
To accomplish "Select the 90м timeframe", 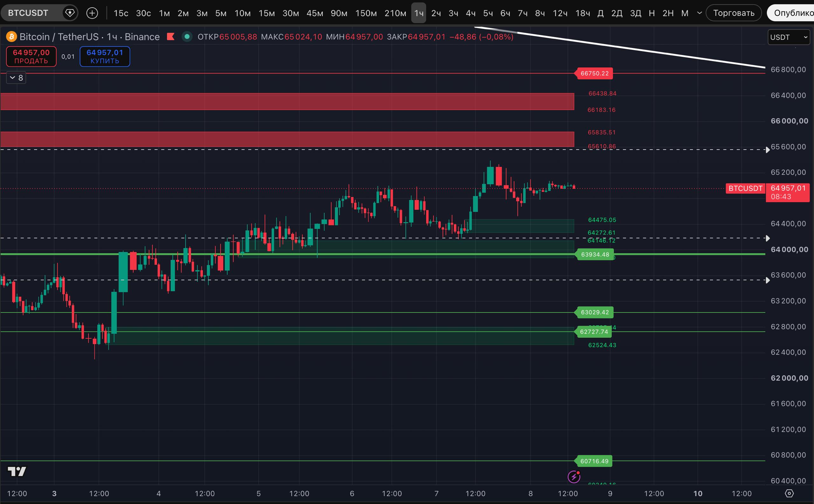I will 339,13.
